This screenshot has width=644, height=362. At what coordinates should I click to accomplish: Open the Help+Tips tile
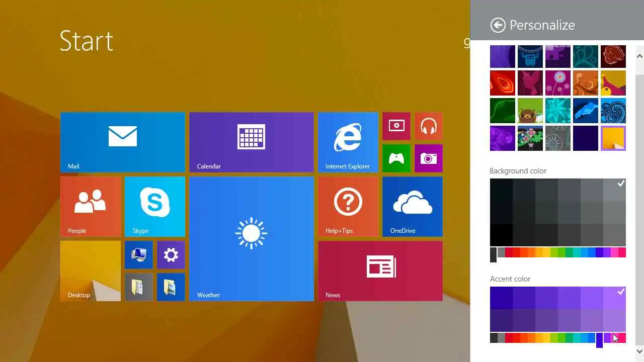[x=348, y=207]
